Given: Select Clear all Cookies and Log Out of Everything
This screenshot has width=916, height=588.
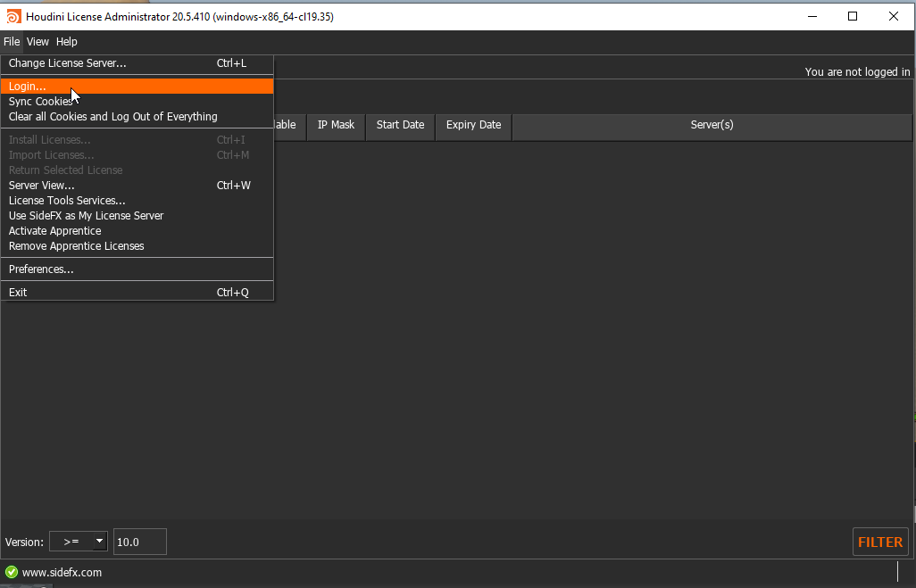Looking at the screenshot, I should click(x=137, y=117).
